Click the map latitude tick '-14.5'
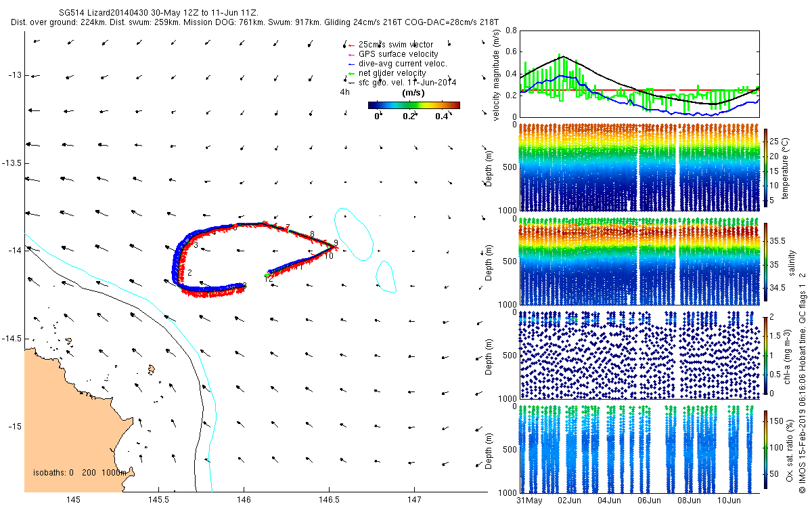 click(x=12, y=339)
